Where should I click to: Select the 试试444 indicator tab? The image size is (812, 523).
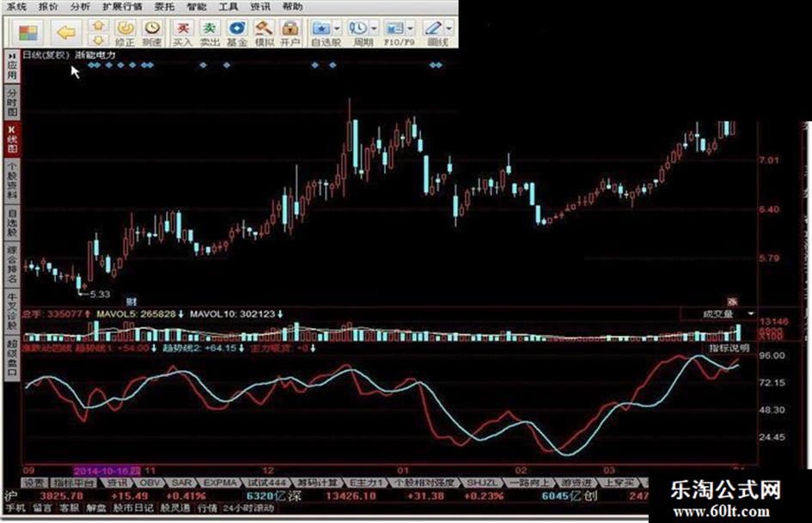click(266, 483)
